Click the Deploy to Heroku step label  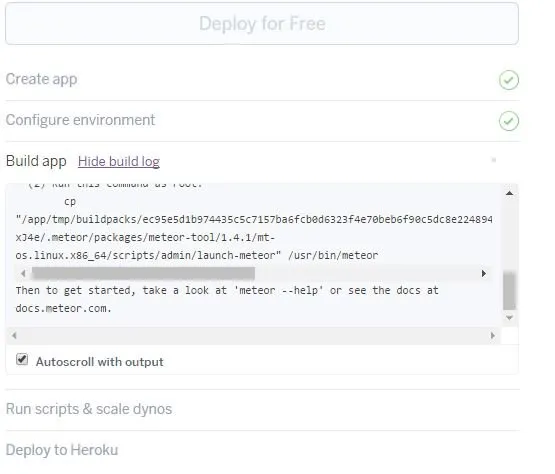click(62, 450)
